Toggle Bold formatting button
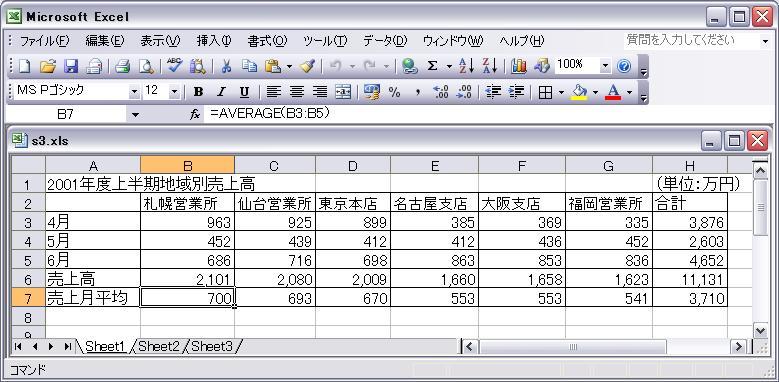This screenshot has height=382, width=779. [x=199, y=92]
